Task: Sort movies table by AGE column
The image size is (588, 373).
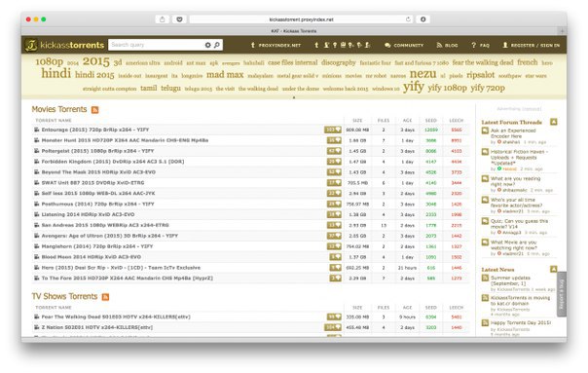Action: 407,121
